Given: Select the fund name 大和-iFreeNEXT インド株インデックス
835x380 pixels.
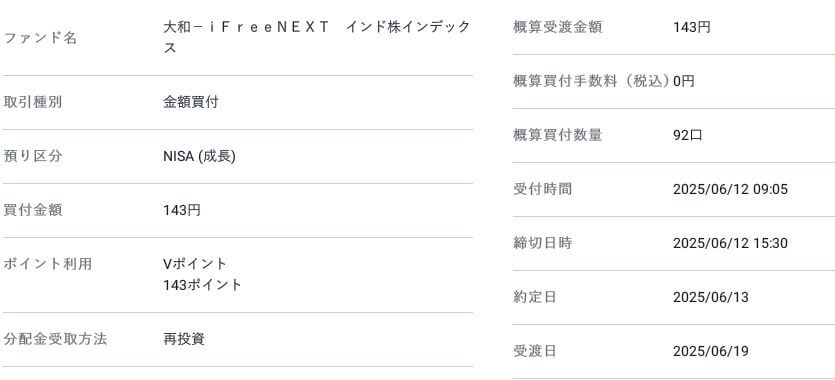Looking at the screenshot, I should pyautogui.click(x=317, y=37).
